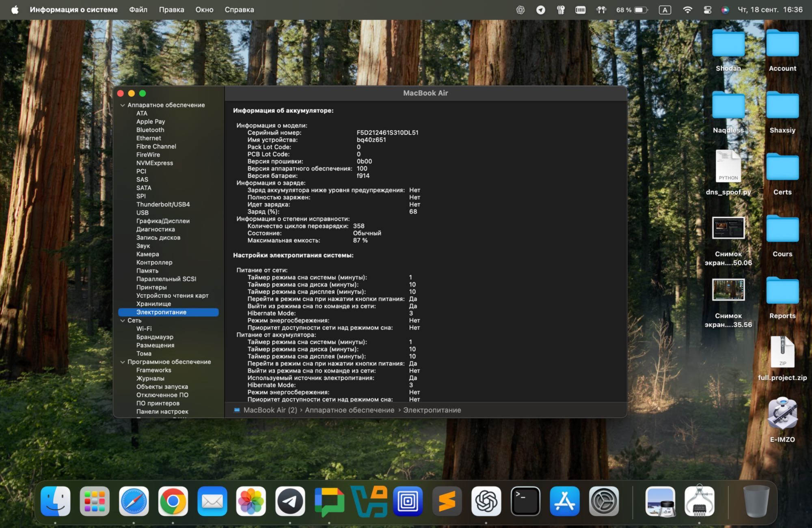Open Launchpad in the Dock
The image size is (812, 528).
95,501
